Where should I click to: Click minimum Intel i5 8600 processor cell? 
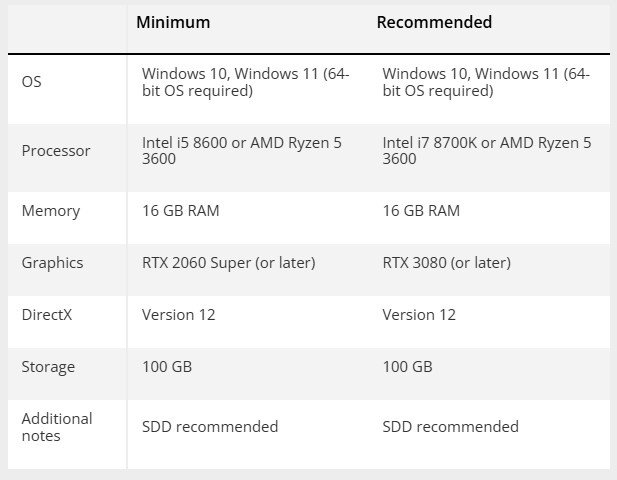tap(242, 151)
